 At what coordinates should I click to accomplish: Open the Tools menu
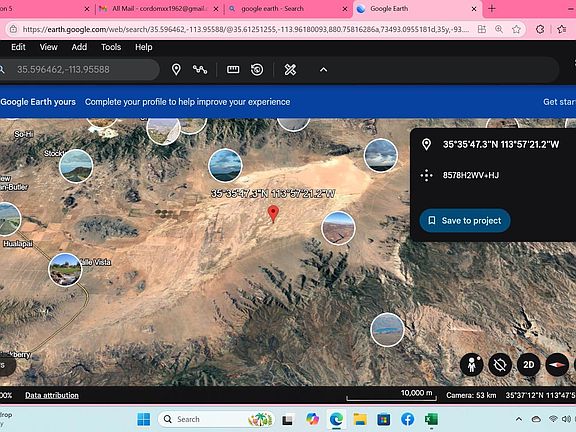[111, 47]
